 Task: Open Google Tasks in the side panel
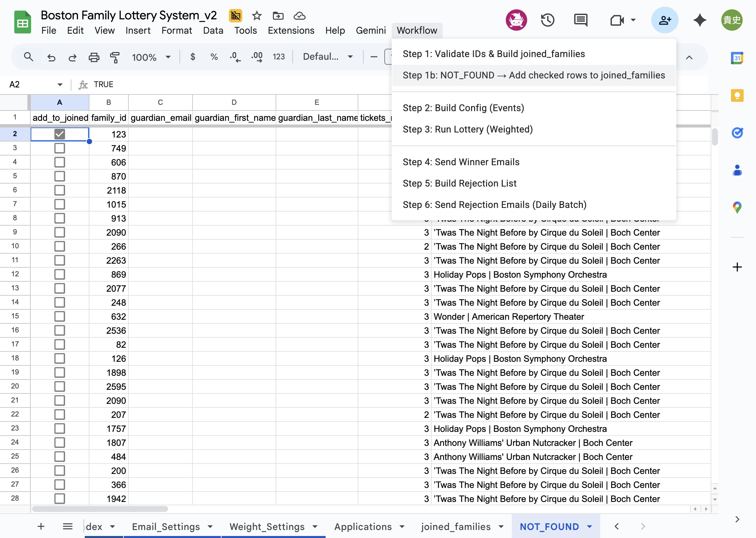[737, 133]
